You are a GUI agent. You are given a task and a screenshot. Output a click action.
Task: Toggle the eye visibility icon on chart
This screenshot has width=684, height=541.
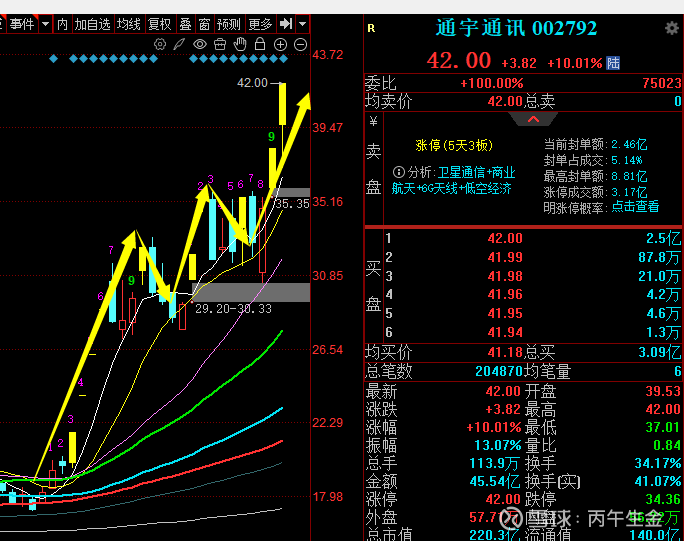pyautogui.click(x=200, y=45)
